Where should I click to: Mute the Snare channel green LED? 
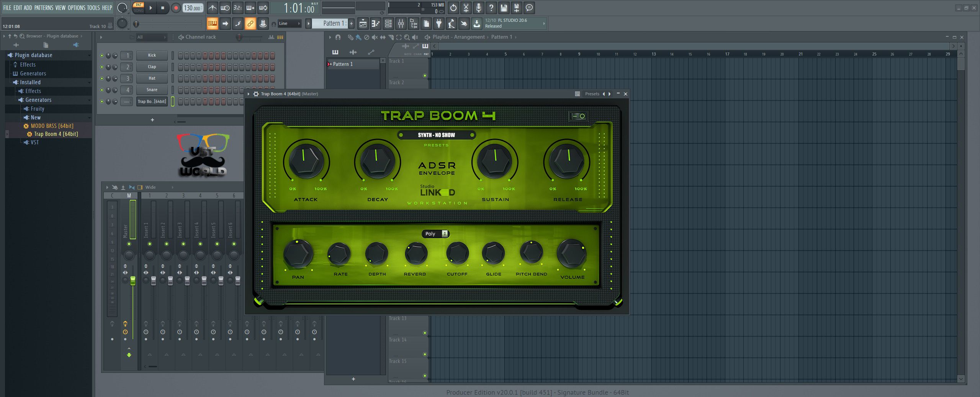[x=101, y=90]
